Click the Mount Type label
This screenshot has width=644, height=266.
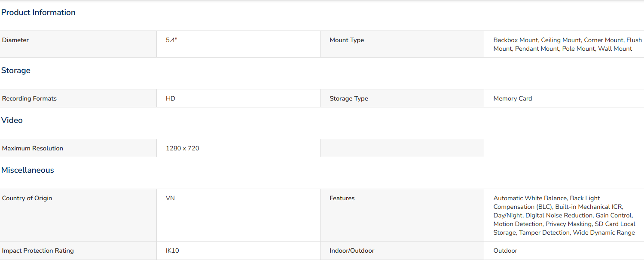(x=347, y=40)
